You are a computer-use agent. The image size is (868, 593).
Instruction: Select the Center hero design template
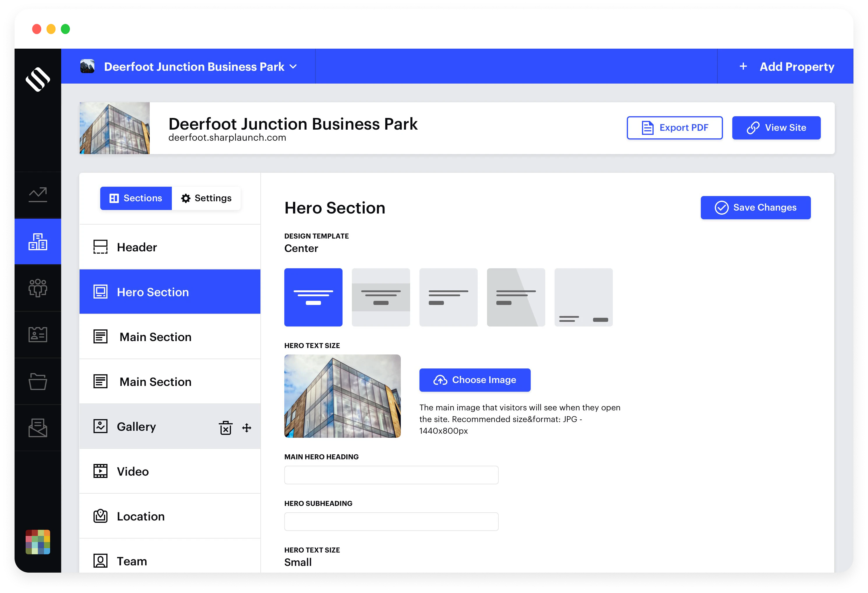[313, 297]
